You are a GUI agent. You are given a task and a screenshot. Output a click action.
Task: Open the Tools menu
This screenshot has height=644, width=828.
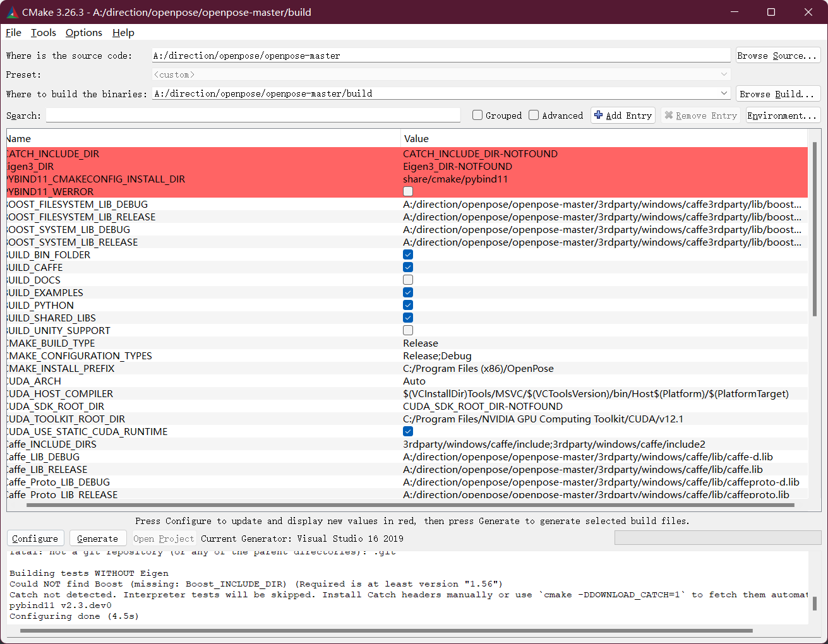[x=43, y=33]
